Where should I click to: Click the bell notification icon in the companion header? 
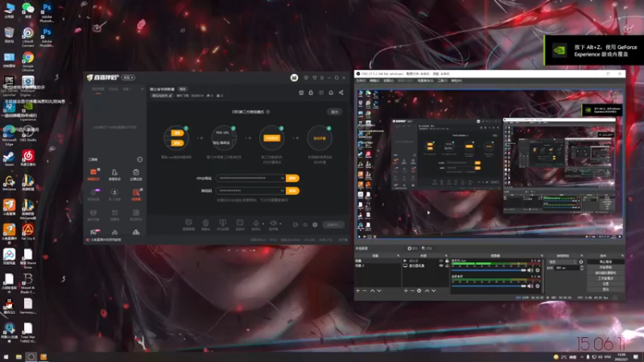tap(331, 93)
